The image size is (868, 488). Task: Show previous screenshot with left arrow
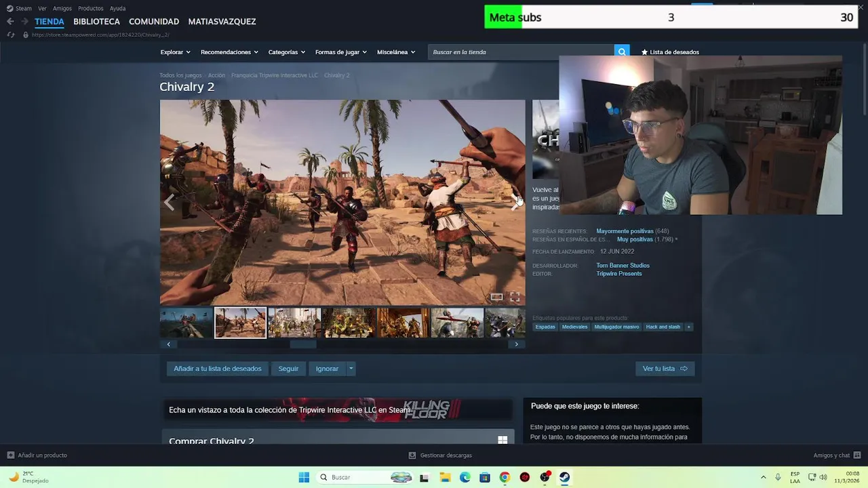pos(169,202)
